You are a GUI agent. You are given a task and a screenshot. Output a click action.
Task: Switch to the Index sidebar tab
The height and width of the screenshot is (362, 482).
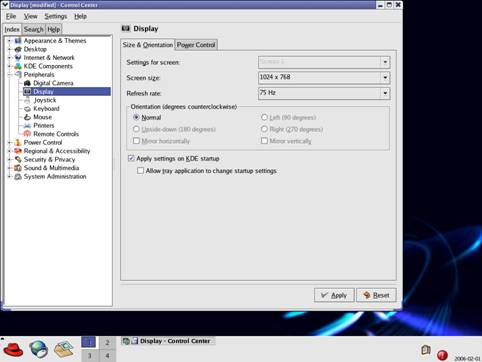(x=12, y=29)
